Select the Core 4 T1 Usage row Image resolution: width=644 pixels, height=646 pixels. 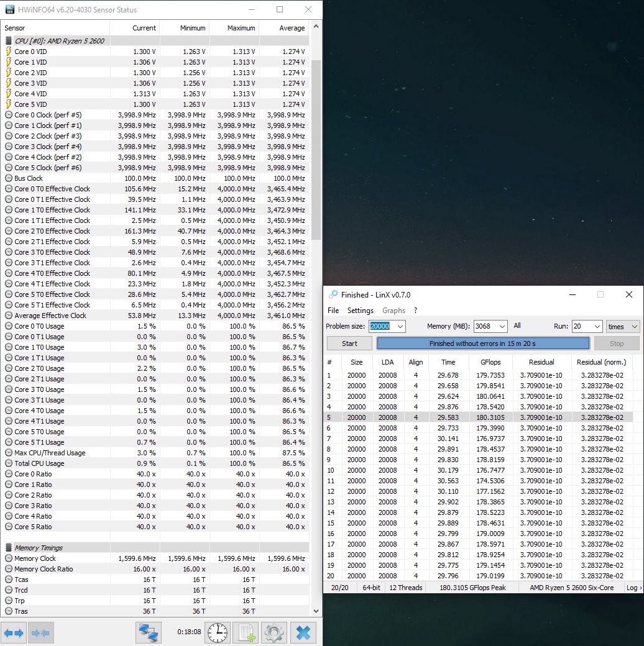155,421
